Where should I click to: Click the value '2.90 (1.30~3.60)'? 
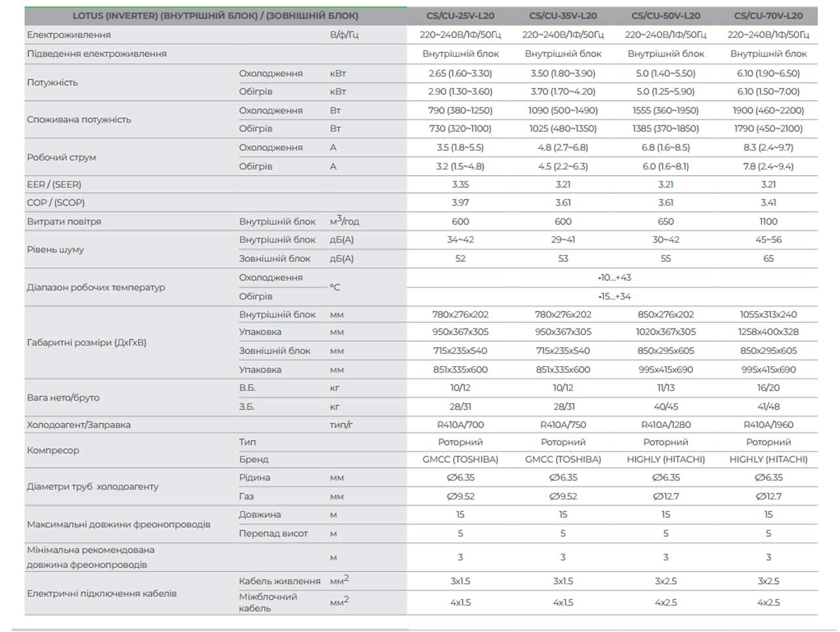[460, 92]
